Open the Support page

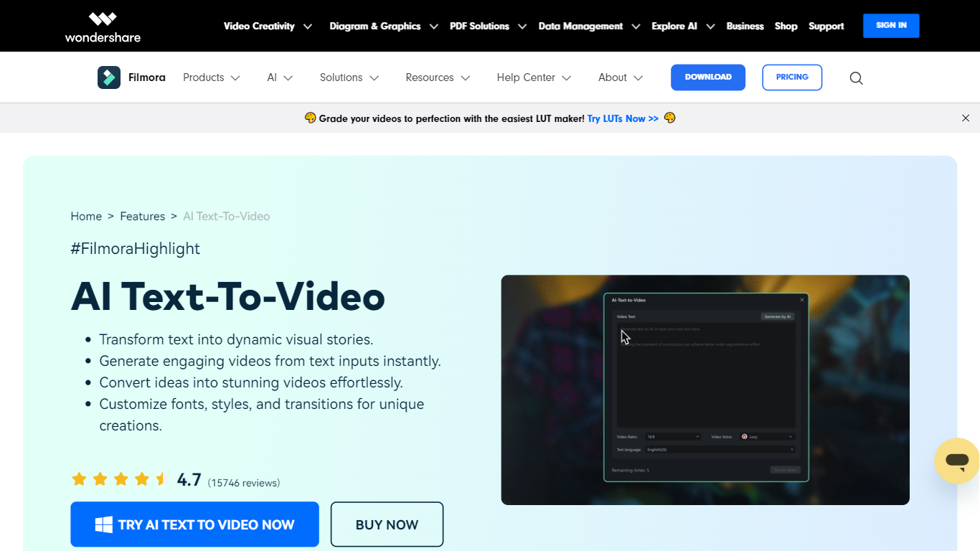826,26
